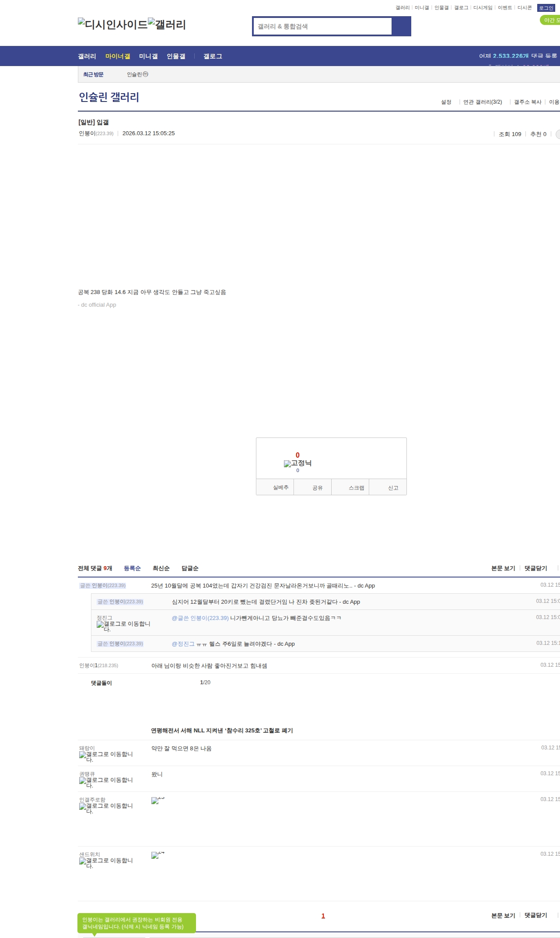This screenshot has width=560, height=938.
Task: Click commenter nickname 권땡큐
Action: tap(87, 774)
